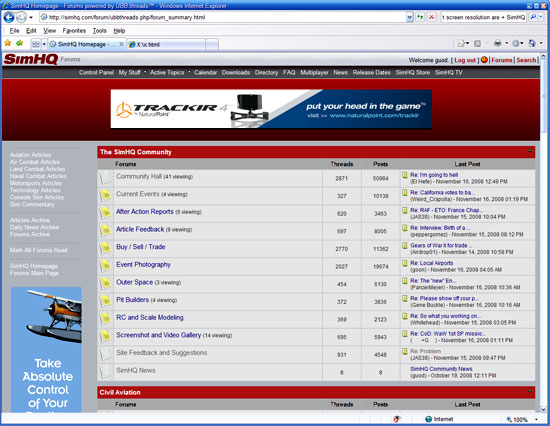Click the popup blocker status bar icon

pos(397,419)
